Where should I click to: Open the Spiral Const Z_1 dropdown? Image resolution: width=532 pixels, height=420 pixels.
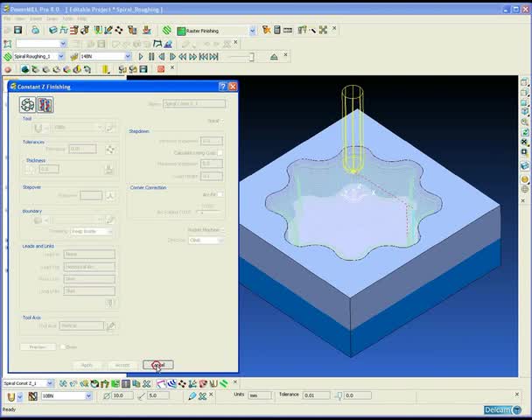(x=50, y=383)
